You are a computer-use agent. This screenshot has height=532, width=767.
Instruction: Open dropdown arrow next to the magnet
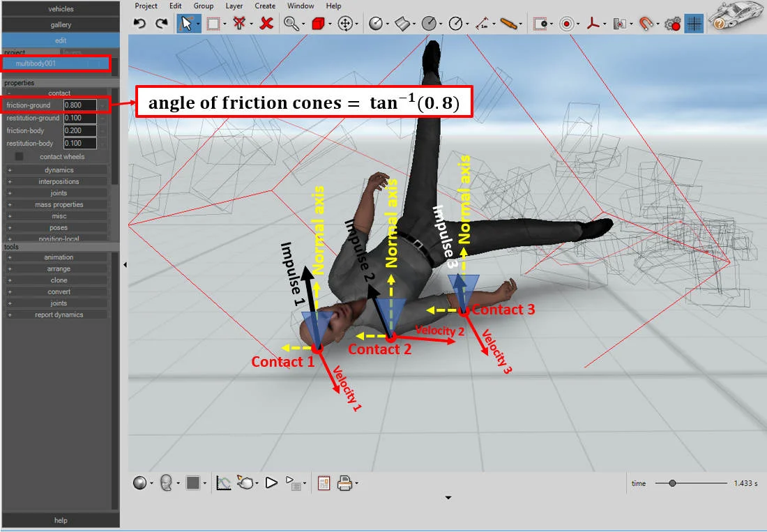point(658,24)
